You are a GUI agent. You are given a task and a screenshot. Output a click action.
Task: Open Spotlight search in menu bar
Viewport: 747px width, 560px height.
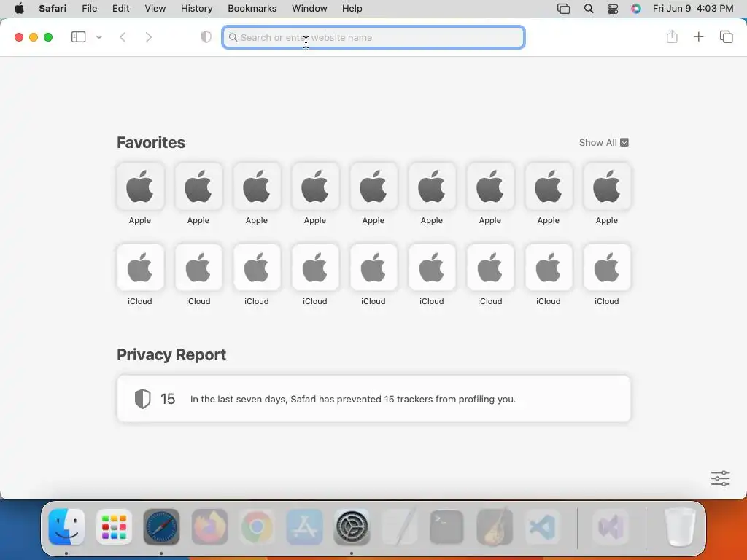589,9
